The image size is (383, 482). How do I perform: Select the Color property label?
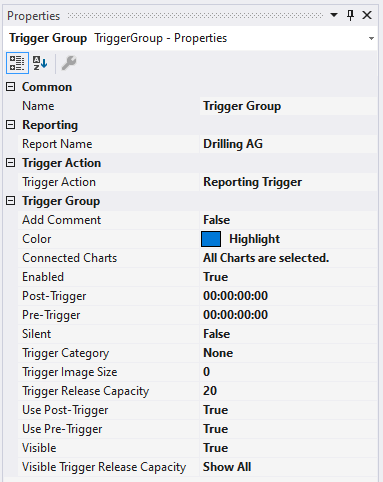click(x=37, y=239)
